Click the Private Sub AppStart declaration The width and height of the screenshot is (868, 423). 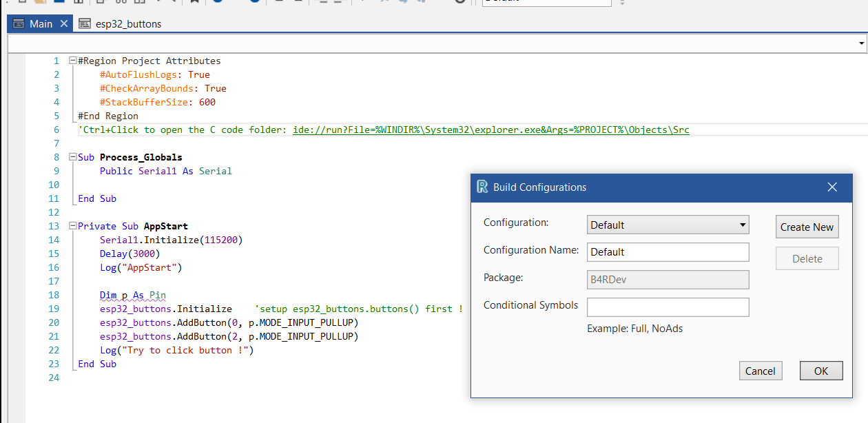click(133, 226)
